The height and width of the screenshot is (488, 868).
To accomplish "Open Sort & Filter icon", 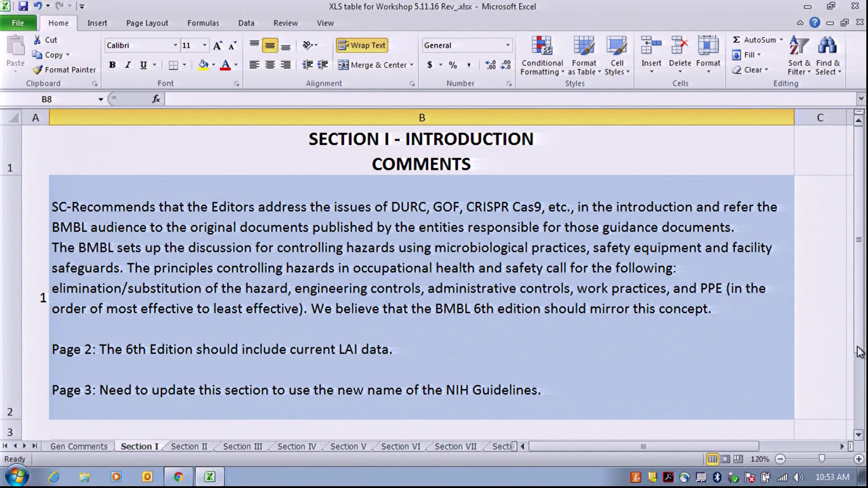I will pyautogui.click(x=799, y=46).
